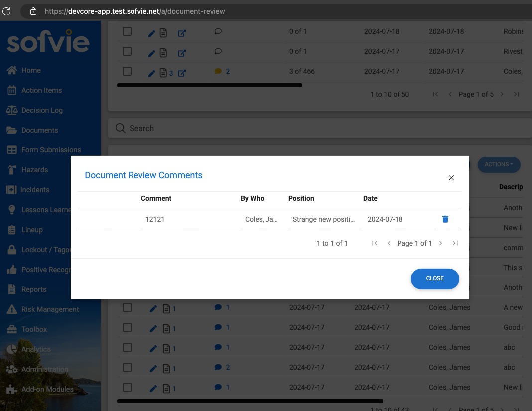Tick the checkbox in the abc row with 2 comments
Image resolution: width=532 pixels, height=411 pixels.
[x=127, y=367]
